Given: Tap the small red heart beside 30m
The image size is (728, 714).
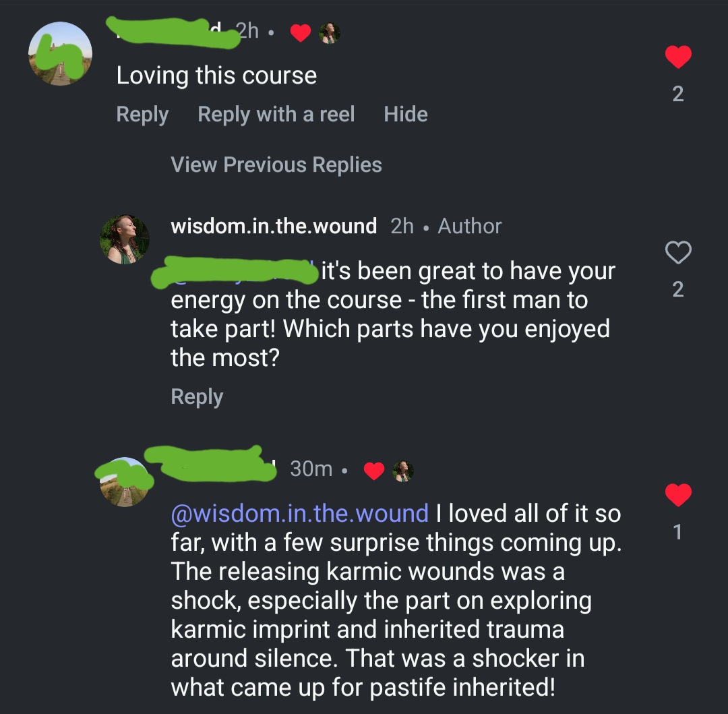Looking at the screenshot, I should coord(374,471).
